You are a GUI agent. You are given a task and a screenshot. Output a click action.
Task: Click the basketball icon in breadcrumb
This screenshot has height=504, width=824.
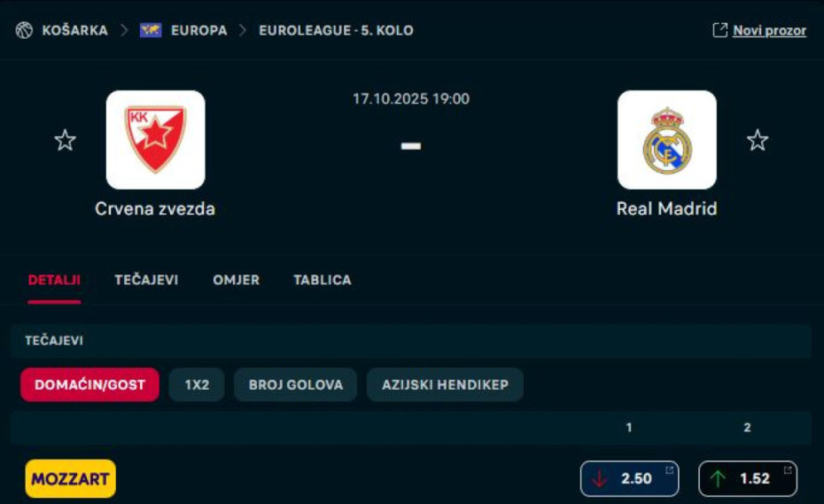click(24, 30)
